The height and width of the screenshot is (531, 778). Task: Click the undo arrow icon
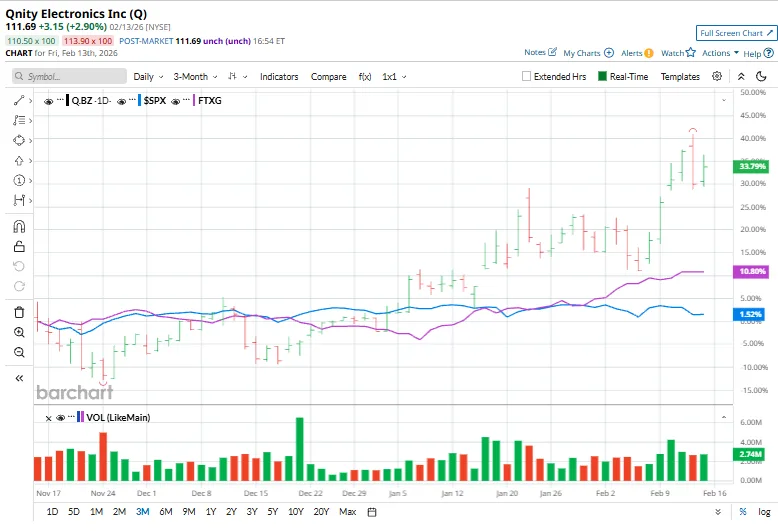pos(19,266)
